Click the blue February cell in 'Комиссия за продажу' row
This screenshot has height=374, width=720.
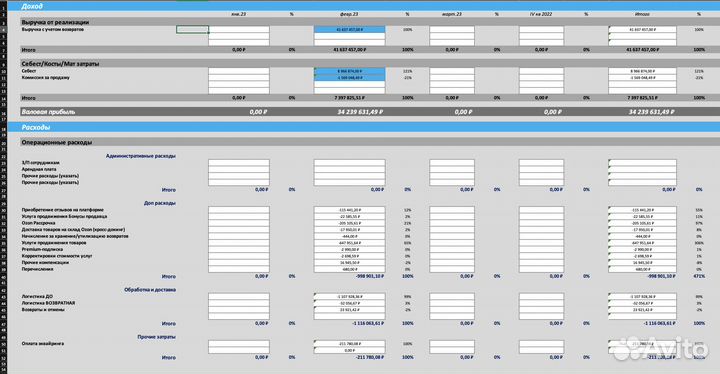click(x=349, y=78)
